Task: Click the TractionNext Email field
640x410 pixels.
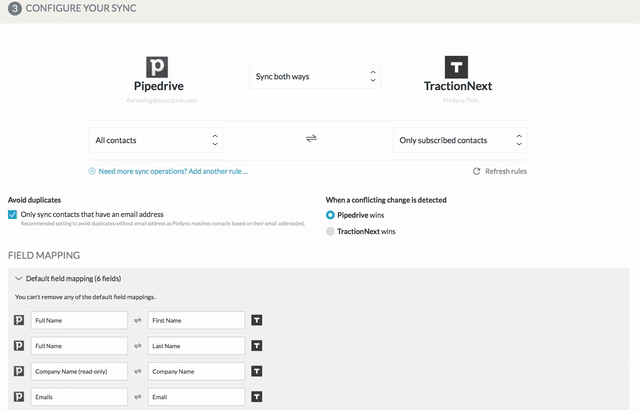Action: (x=196, y=397)
